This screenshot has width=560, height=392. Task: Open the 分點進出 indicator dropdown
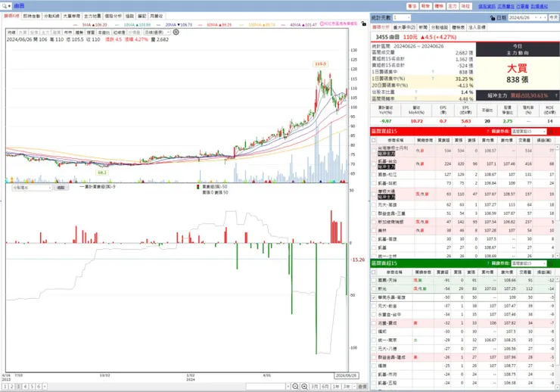[x=32, y=188]
